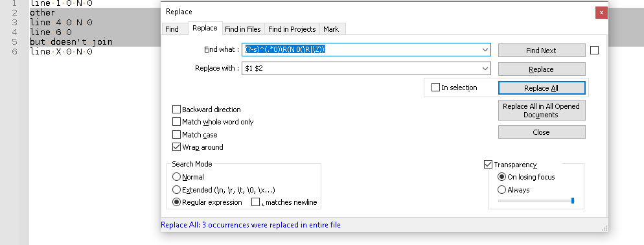Viewport: 644px width, 245px height.
Task: Click the 'line 6 0' text in editor
Action: click(x=51, y=32)
